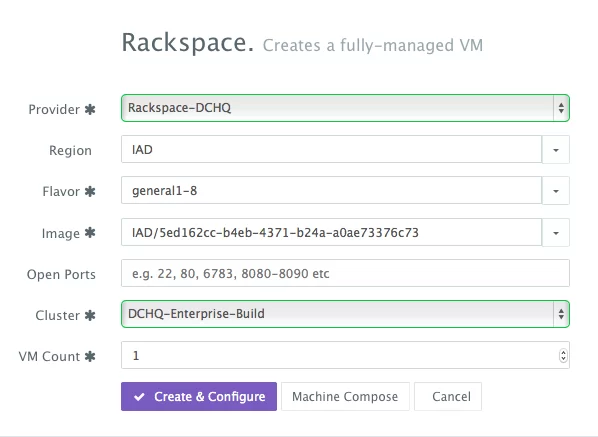The width and height of the screenshot is (598, 437).
Task: Open the Cluster select showing DCHQ-Enterprise-Build
Action: click(x=345, y=314)
